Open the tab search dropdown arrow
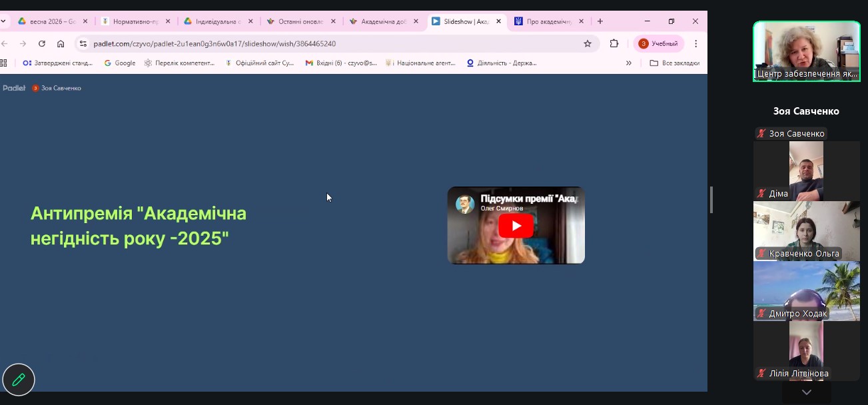868x405 pixels. (x=3, y=21)
